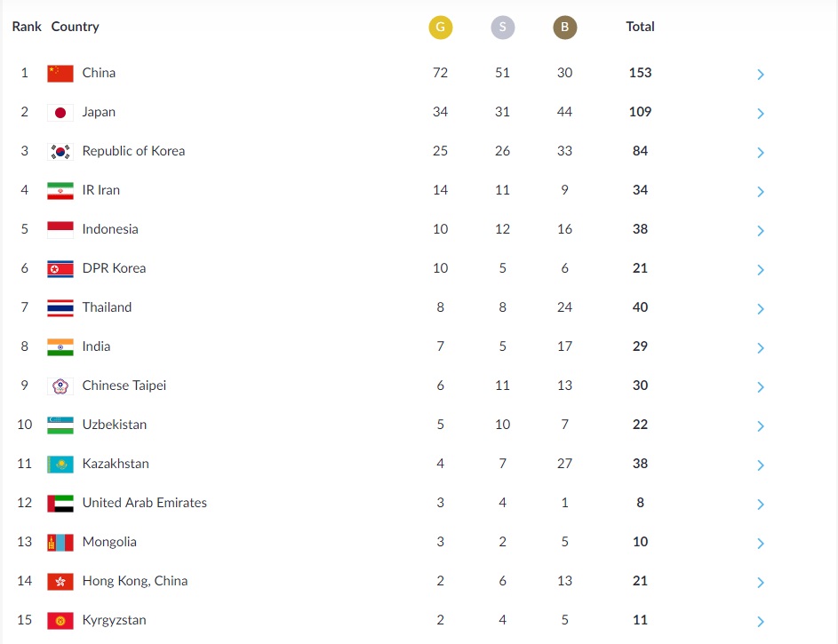Select India's total medal count 29
The height and width of the screenshot is (644, 838).
[x=640, y=346]
